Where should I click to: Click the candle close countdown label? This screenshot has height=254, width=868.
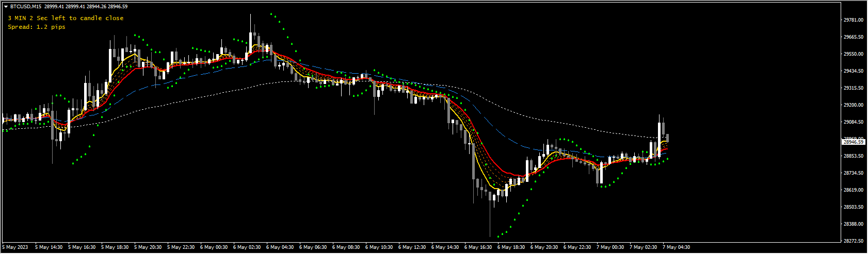pos(66,18)
